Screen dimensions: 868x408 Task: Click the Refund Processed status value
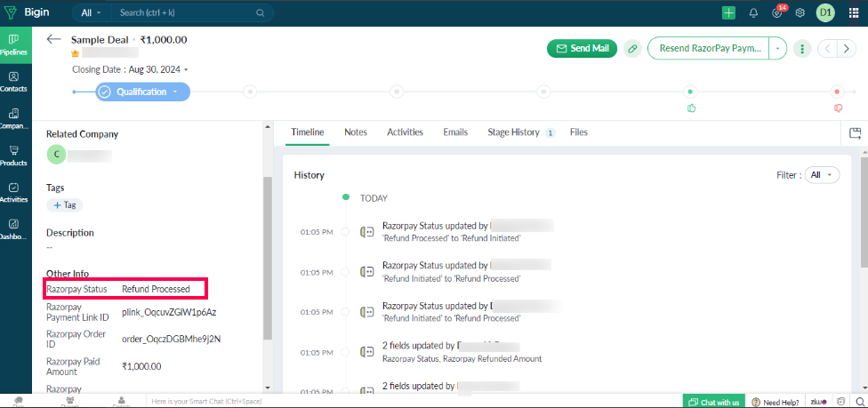tap(157, 289)
